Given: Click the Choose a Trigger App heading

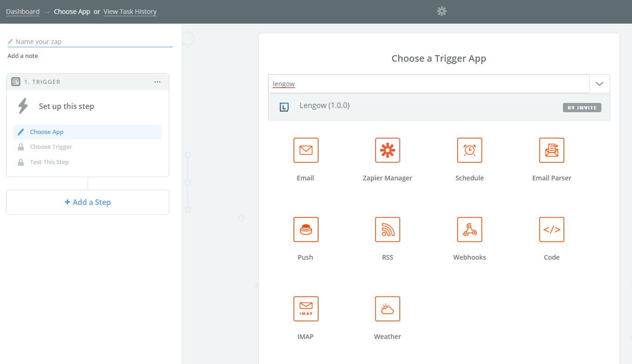Looking at the screenshot, I should 439,58.
